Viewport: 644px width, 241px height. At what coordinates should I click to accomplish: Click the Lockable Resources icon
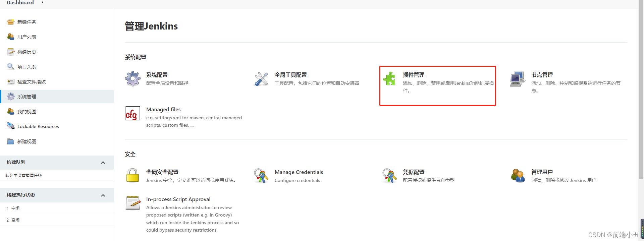11,126
